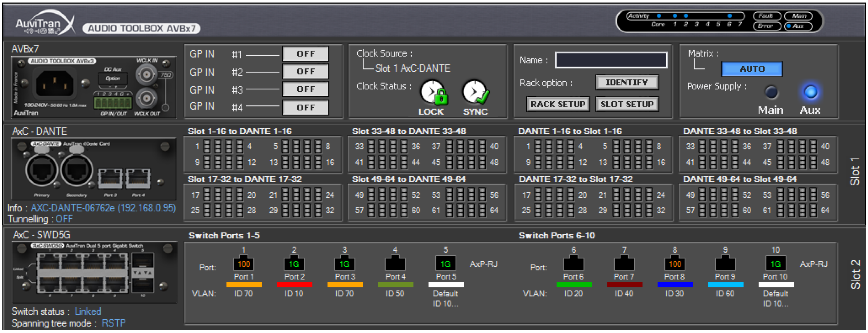Select the Port 8 100 Mbps jack icon
The height and width of the screenshot is (333, 868).
point(675,263)
